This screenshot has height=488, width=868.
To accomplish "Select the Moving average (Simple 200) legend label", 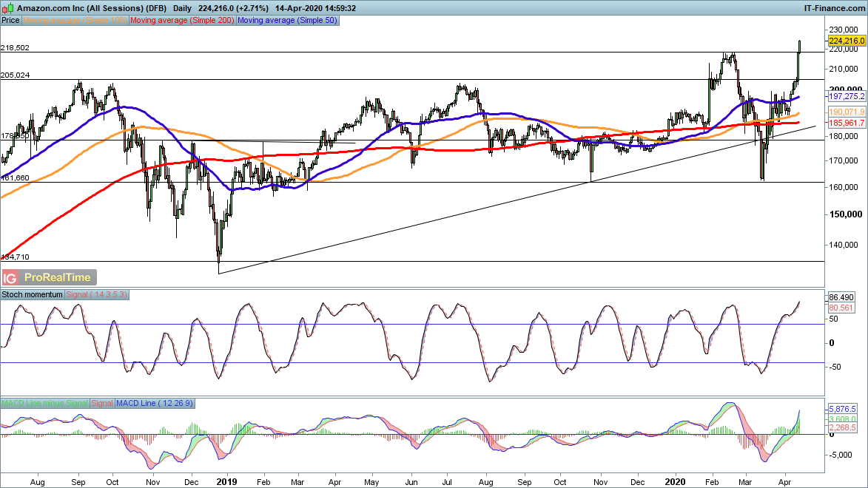I will tap(182, 21).
